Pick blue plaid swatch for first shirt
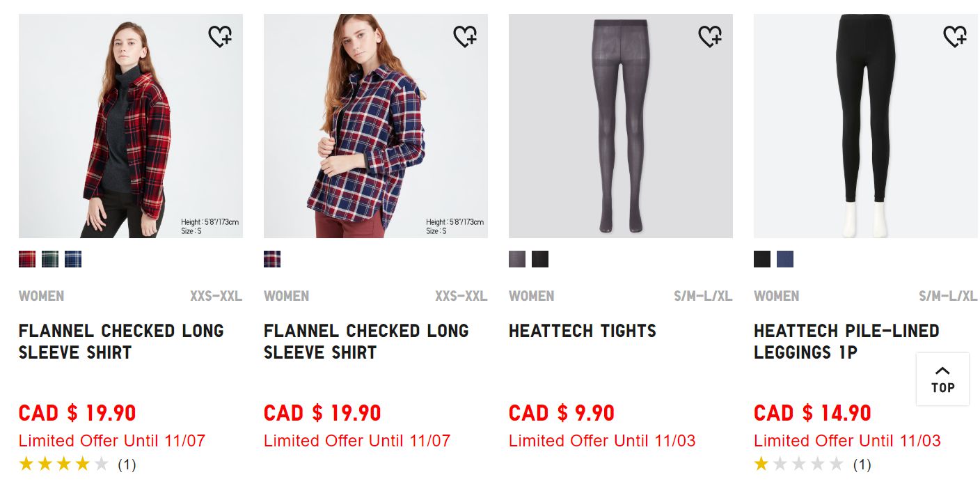Image resolution: width=980 pixels, height=484 pixels. point(73,259)
